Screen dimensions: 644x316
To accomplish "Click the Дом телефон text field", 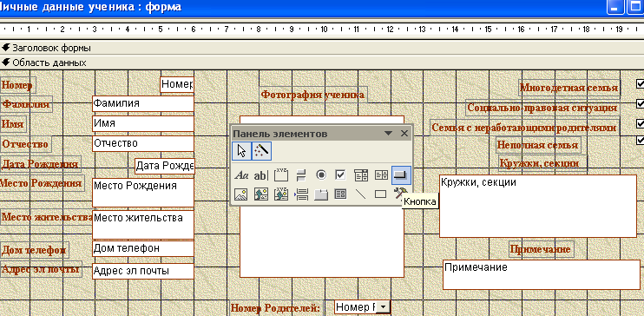I will coord(143,248).
